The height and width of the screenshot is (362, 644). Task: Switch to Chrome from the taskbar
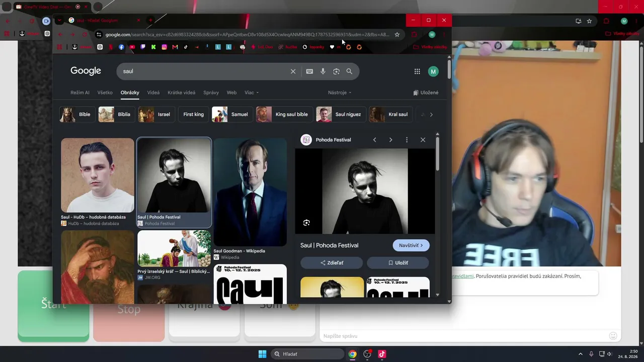[x=353, y=354]
